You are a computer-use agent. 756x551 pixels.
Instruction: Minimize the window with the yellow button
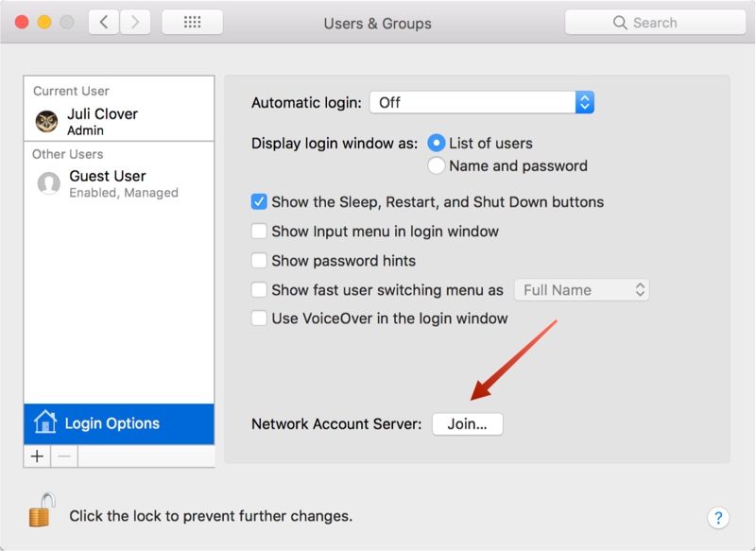[44, 22]
